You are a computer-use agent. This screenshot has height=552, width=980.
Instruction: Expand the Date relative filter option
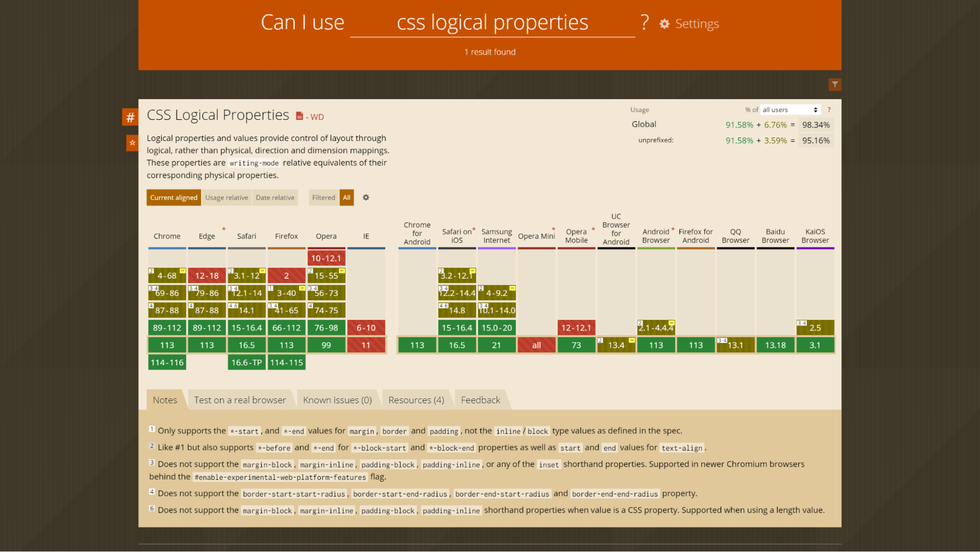(276, 197)
